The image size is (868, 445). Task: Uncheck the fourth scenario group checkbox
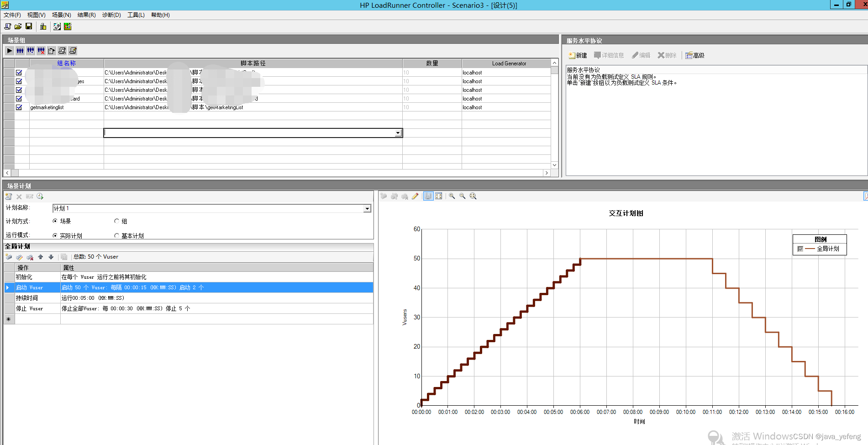coord(19,99)
